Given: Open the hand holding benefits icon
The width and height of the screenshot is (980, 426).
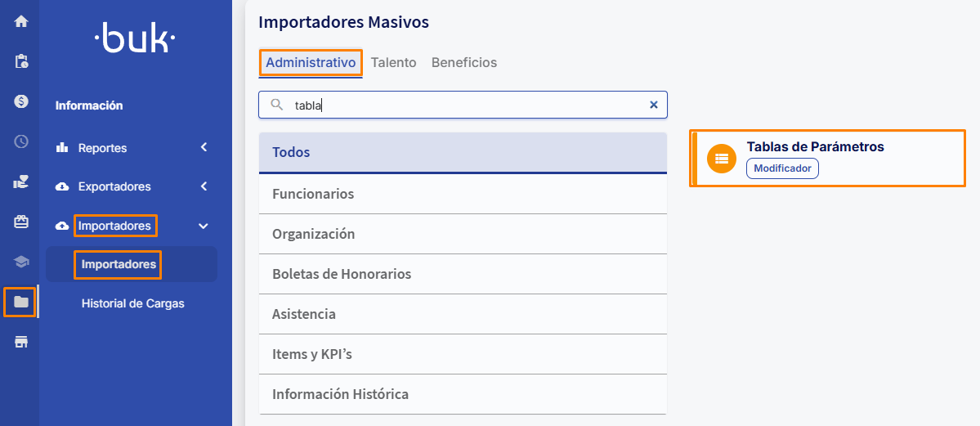Looking at the screenshot, I should pyautogui.click(x=21, y=182).
